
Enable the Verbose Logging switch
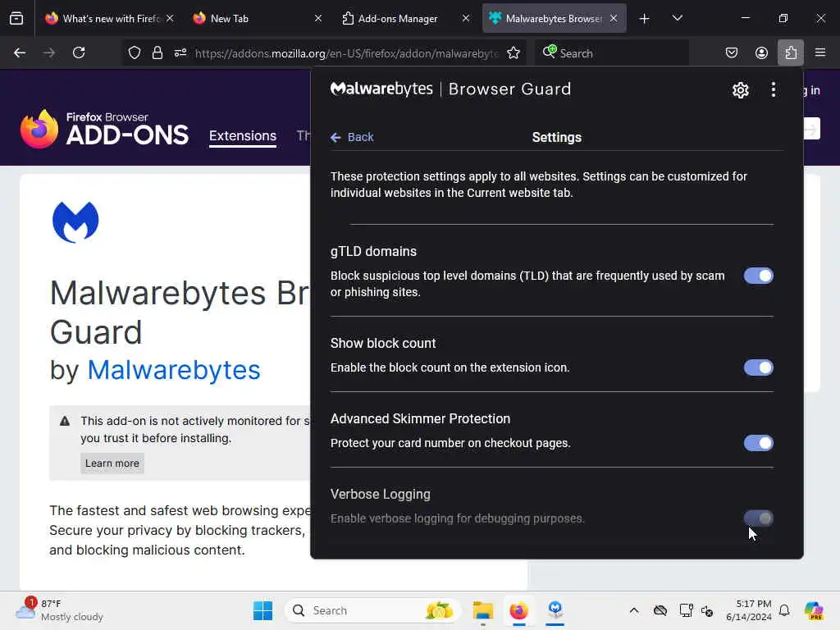758,518
